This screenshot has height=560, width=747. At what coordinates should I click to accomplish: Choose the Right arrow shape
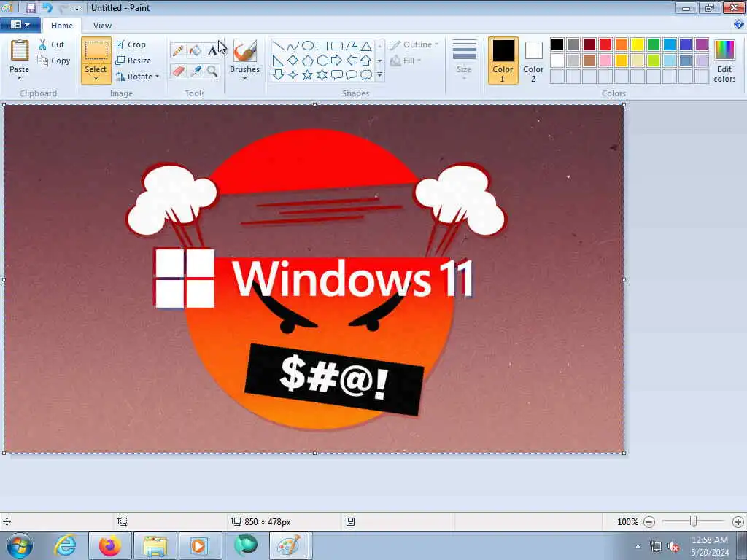pos(336,61)
